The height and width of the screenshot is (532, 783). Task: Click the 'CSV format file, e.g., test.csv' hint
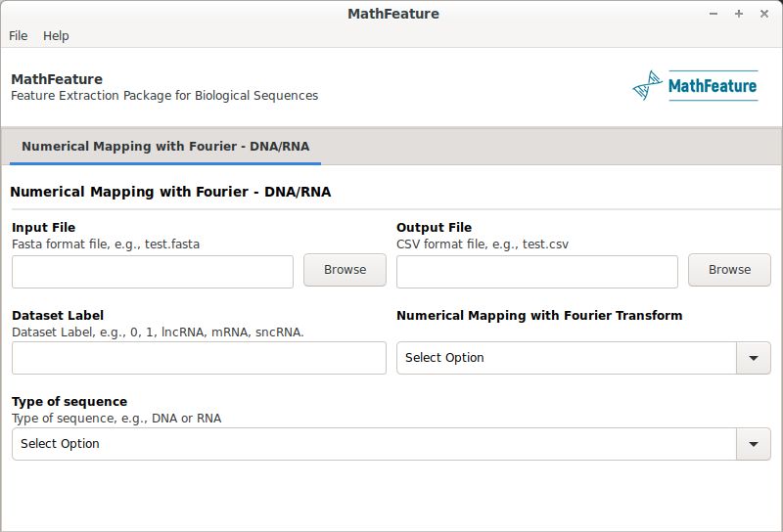click(483, 244)
